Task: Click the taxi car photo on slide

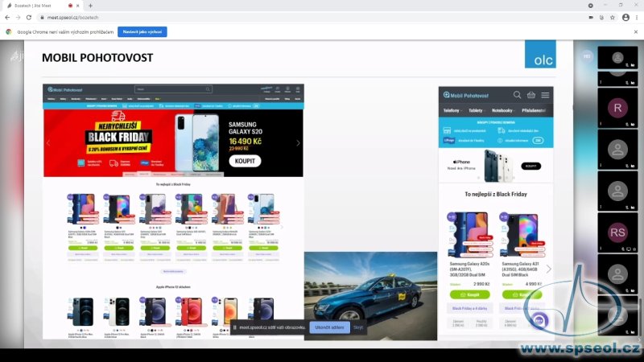Action: pyautogui.click(x=370, y=296)
